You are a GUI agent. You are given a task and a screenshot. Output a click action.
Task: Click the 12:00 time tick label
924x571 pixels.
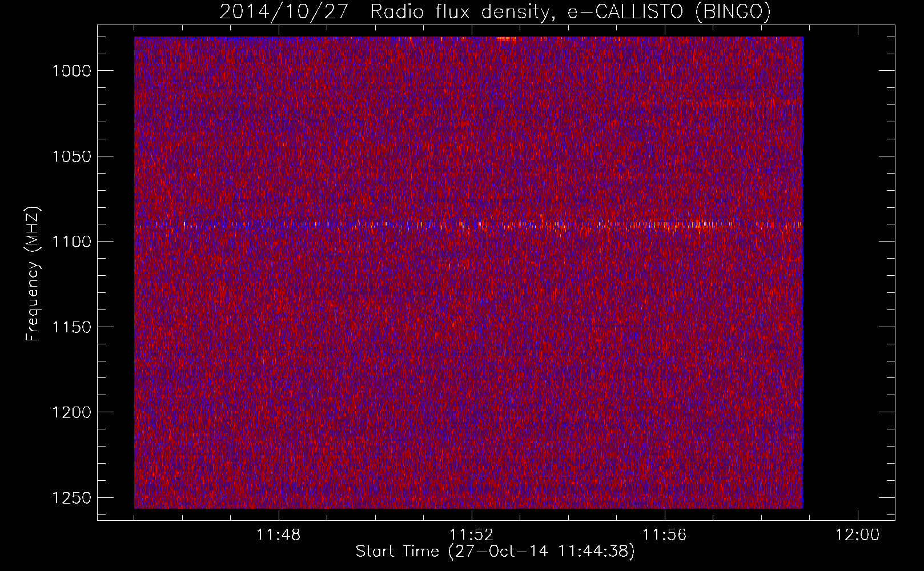(x=858, y=535)
